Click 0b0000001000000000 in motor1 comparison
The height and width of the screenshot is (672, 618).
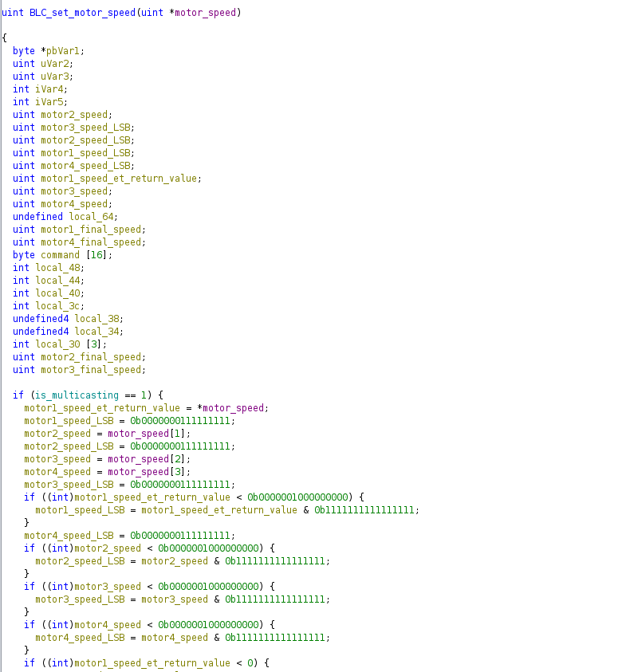pos(297,497)
